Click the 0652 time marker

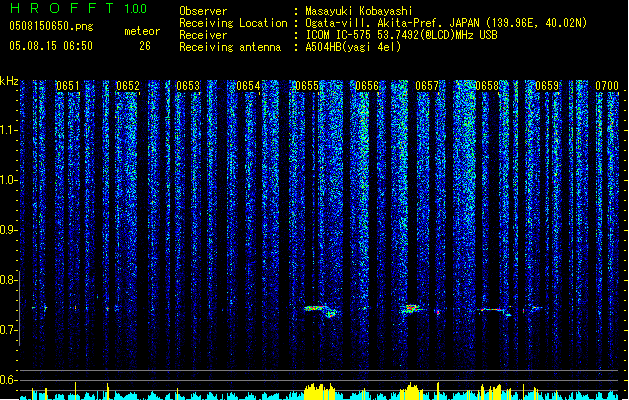pyautogui.click(x=128, y=86)
